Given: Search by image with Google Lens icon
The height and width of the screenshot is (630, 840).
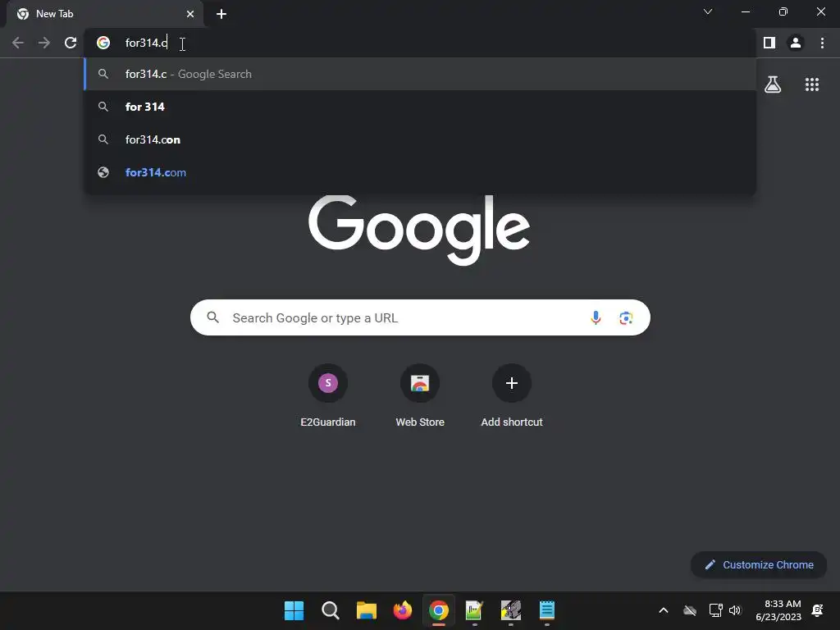Looking at the screenshot, I should click(626, 317).
